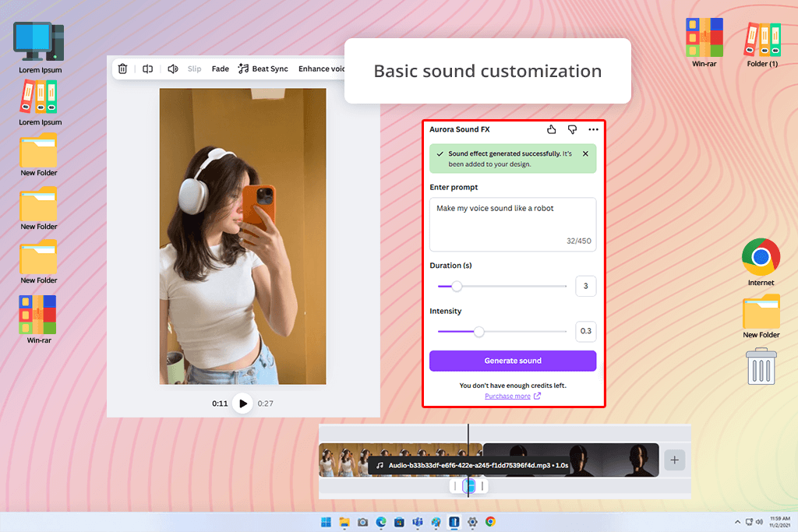This screenshot has width=798, height=532.
Task: Open the Slip option in toolbar
Action: click(x=194, y=69)
